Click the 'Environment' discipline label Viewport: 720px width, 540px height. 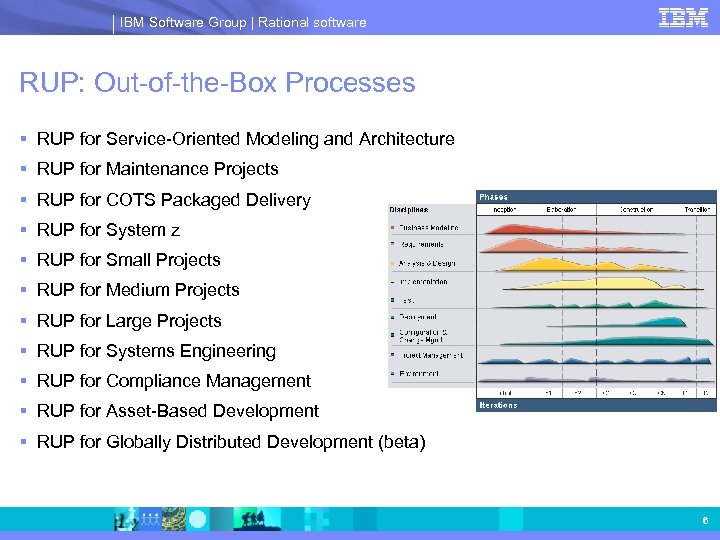(x=419, y=374)
